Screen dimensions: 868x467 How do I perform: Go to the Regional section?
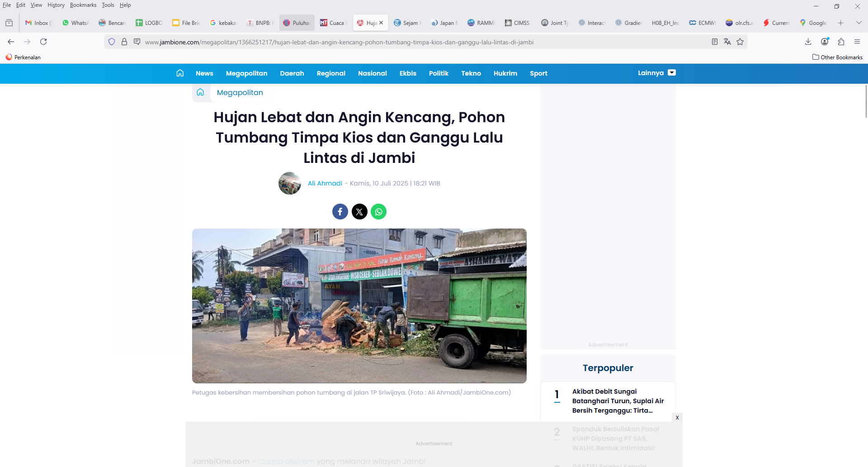(x=331, y=73)
